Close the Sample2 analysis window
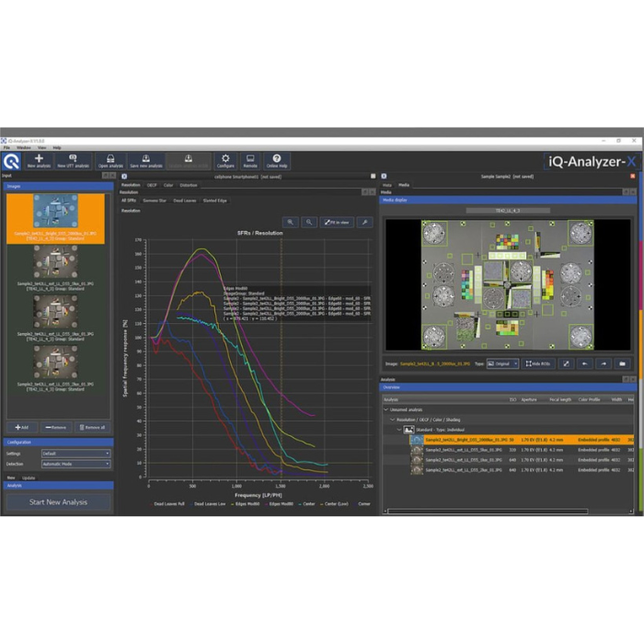 633,177
